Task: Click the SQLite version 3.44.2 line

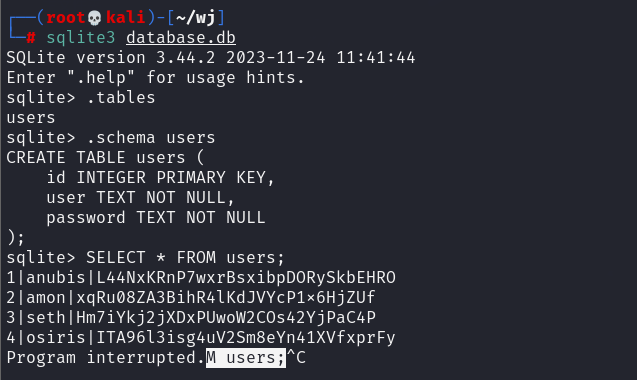Action: click(x=211, y=58)
